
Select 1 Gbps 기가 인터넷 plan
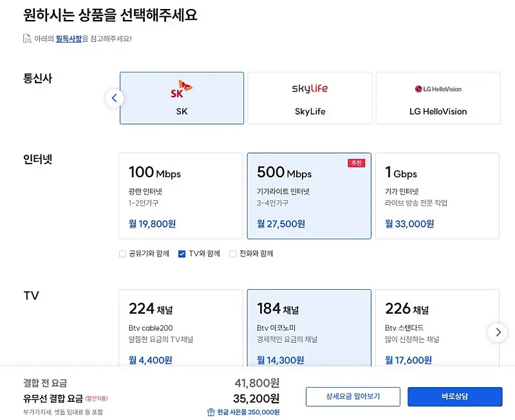437,196
